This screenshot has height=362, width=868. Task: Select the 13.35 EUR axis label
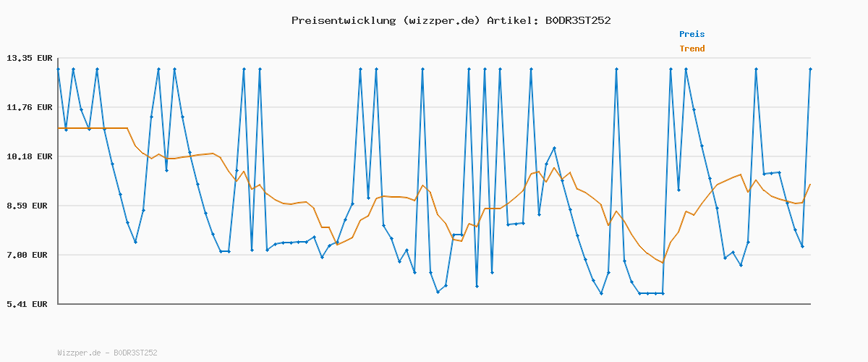(x=30, y=58)
